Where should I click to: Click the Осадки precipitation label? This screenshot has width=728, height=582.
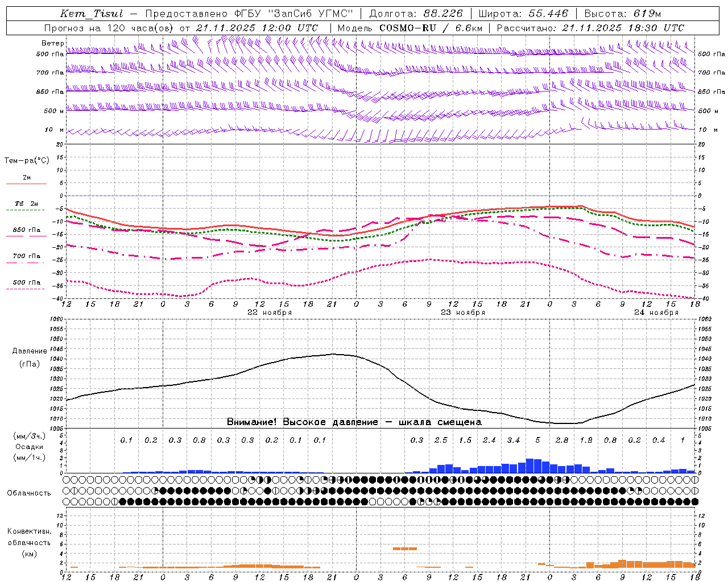(29, 447)
